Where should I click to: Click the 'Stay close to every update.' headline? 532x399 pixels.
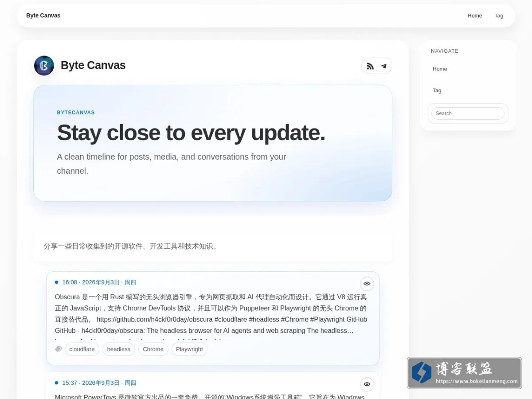point(191,133)
